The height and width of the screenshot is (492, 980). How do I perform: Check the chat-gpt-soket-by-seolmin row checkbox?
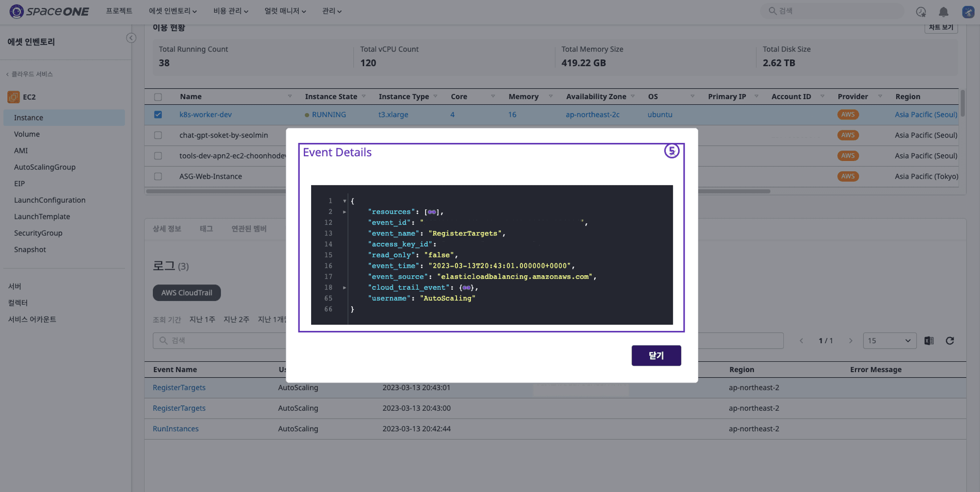pos(158,135)
